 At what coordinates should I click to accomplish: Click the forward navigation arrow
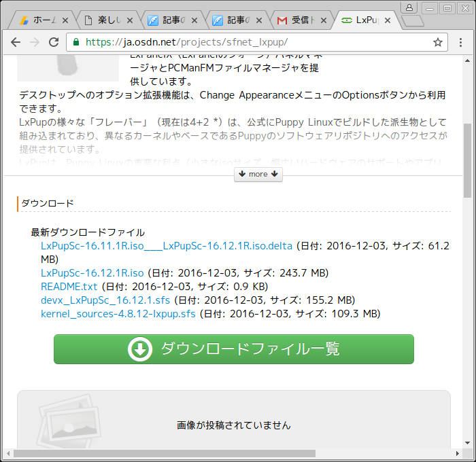[x=35, y=42]
